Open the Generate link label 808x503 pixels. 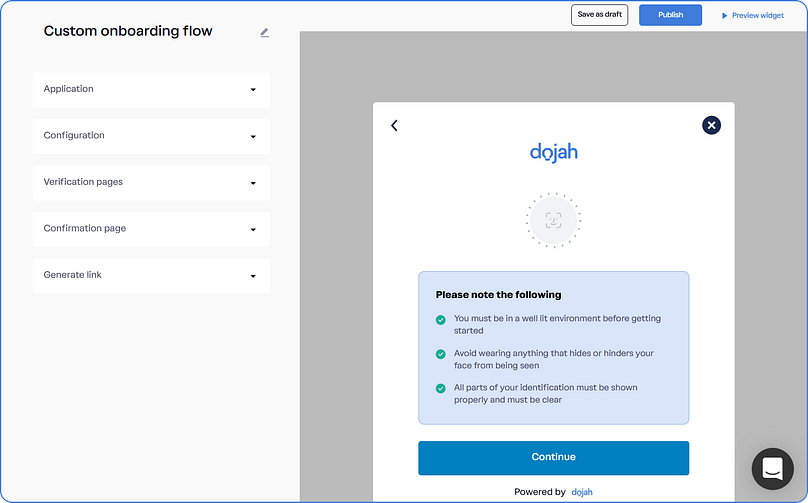coord(72,275)
